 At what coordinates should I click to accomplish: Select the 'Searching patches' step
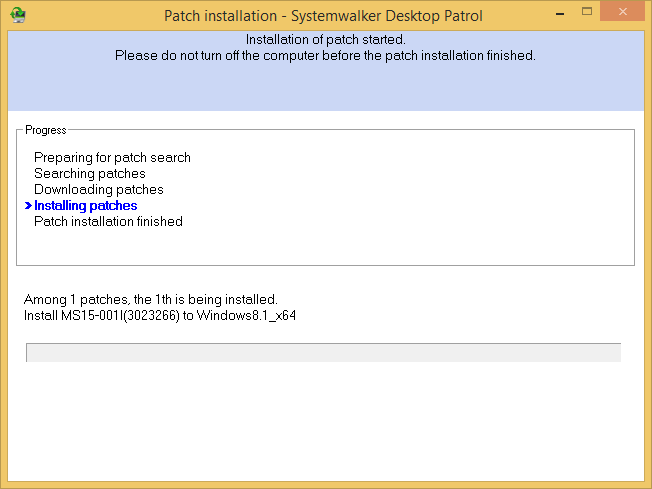90,173
